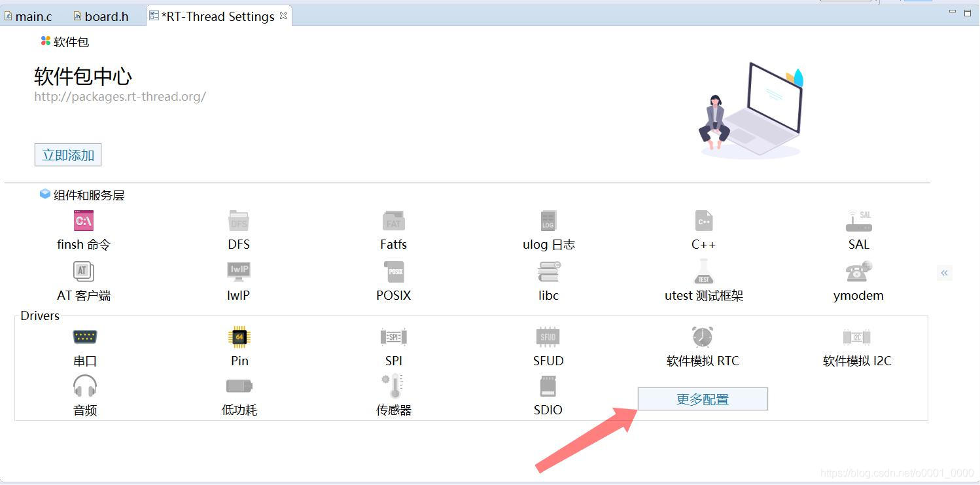
Task: Open the packages.rt-thread.org link
Action: [120, 97]
